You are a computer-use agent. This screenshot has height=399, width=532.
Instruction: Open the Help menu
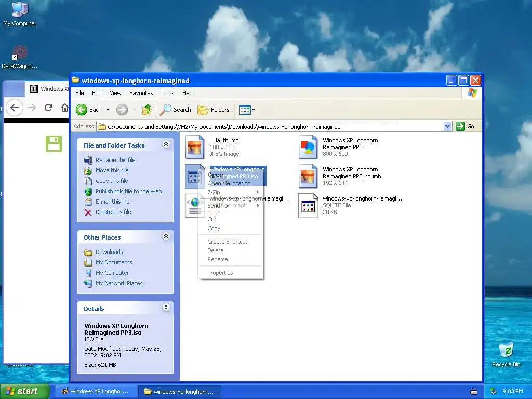pos(188,93)
